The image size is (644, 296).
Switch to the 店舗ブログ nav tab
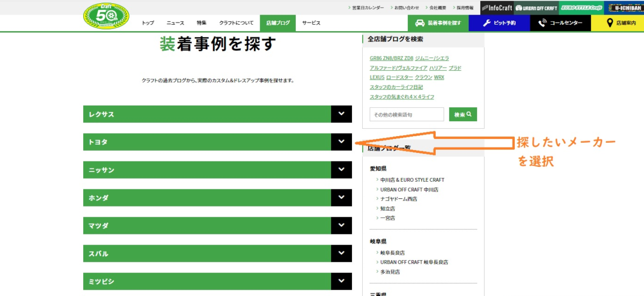pyautogui.click(x=277, y=23)
